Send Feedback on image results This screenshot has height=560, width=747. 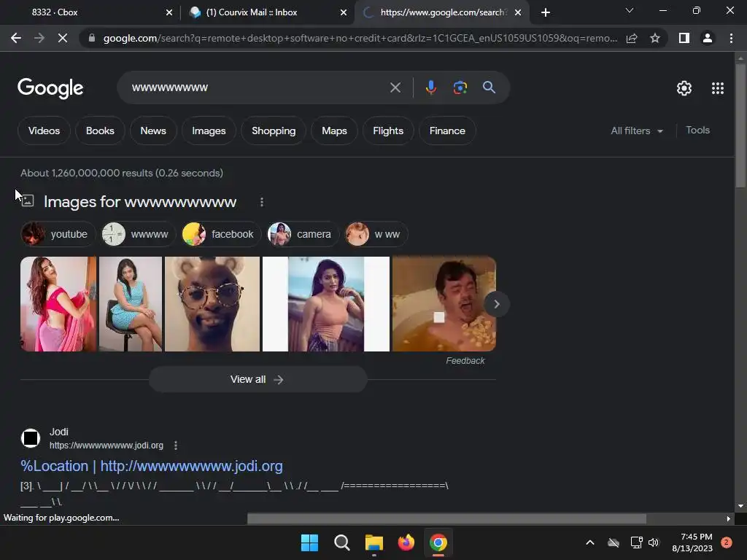(x=465, y=361)
